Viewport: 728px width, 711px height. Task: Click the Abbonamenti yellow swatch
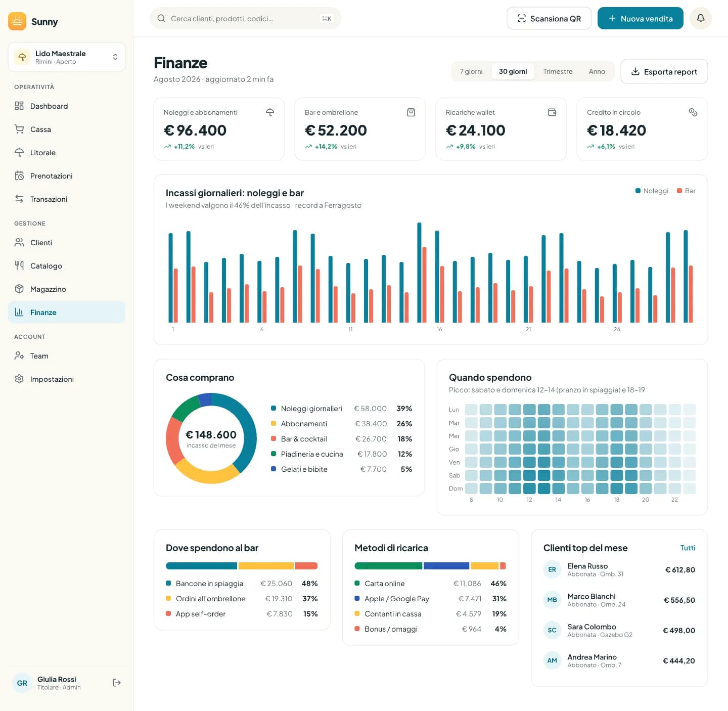tap(274, 423)
